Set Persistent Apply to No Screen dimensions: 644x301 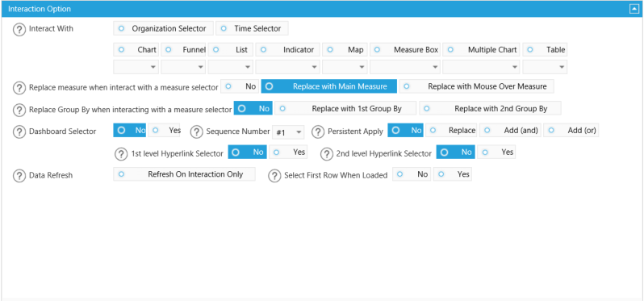[405, 130]
